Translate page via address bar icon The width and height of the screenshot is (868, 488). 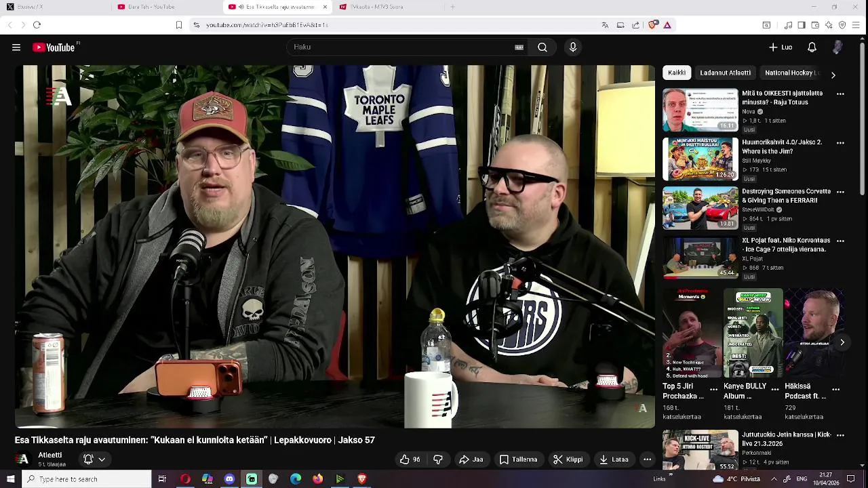605,25
